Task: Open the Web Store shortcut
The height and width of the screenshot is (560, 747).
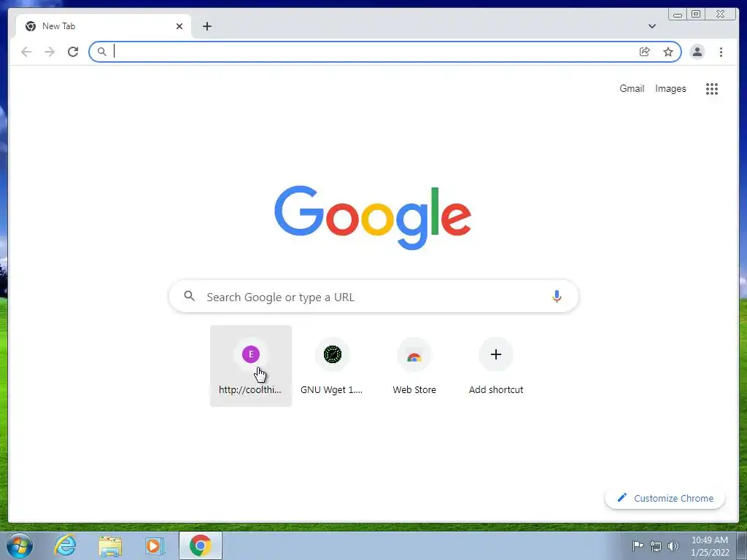Action: pyautogui.click(x=414, y=366)
